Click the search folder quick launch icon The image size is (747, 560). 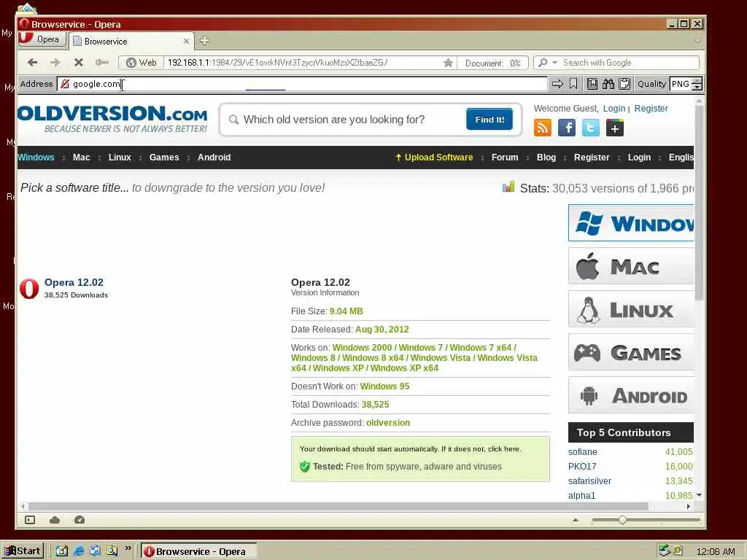[x=112, y=551]
